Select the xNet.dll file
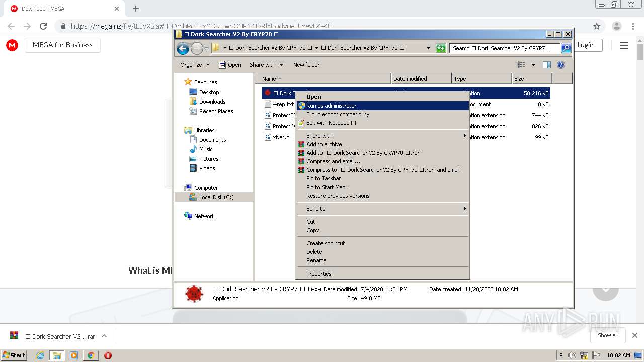This screenshot has width=644, height=362. (x=278, y=137)
